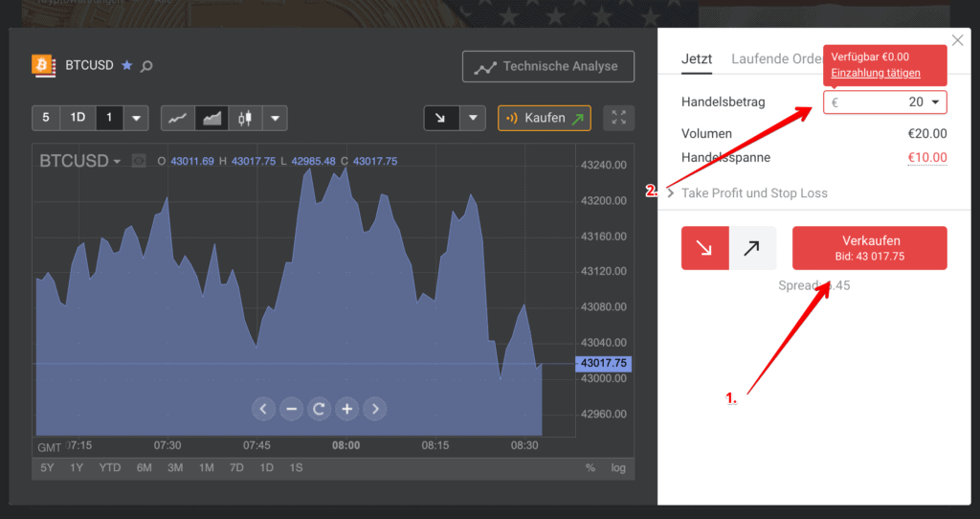Open the Handelsbetrag amount dropdown
980x519 pixels.
(934, 102)
